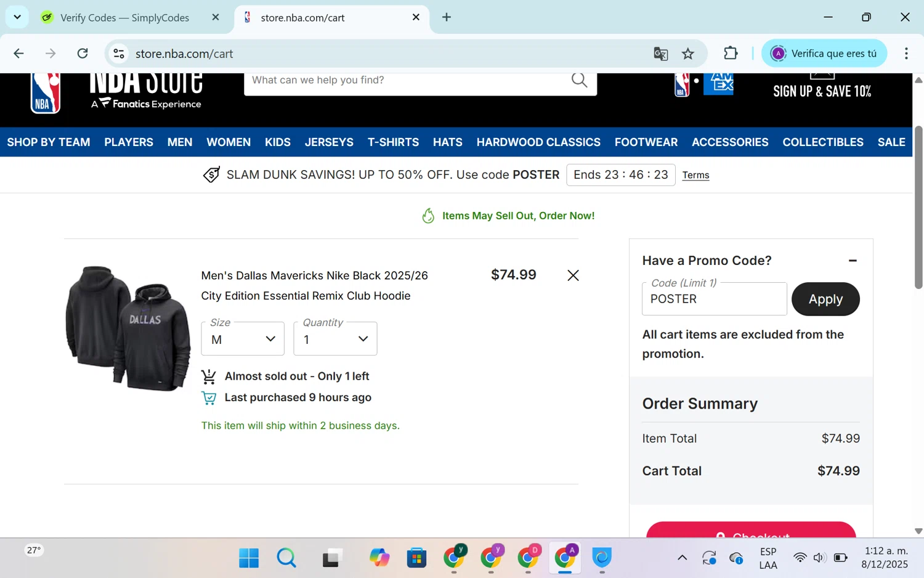
Task: Collapse the promo code section with the minus icon
Action: click(853, 261)
